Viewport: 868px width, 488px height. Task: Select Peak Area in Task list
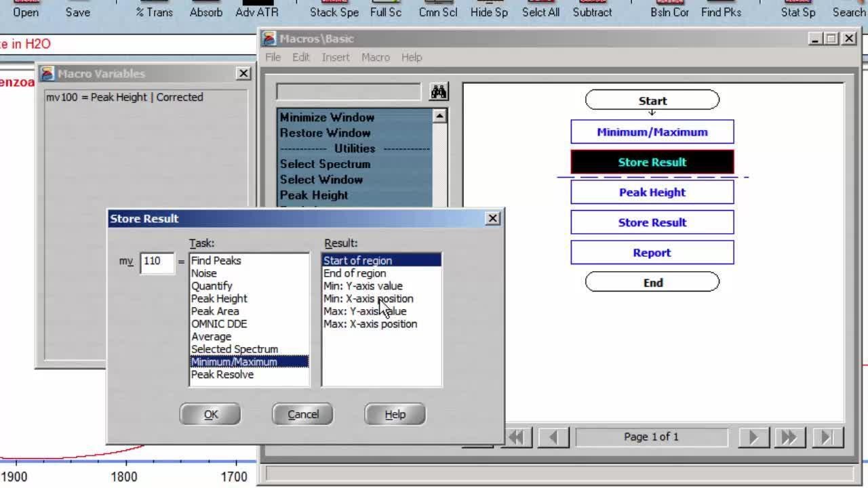click(215, 311)
